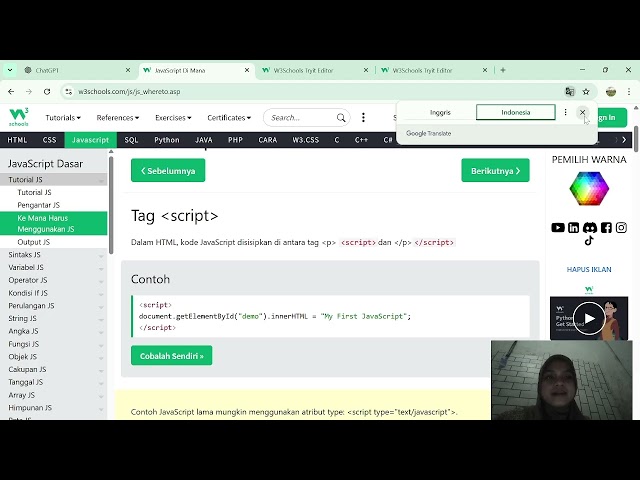640x480 pixels.
Task: Select W3.CSS in topic bar
Action: tap(305, 140)
